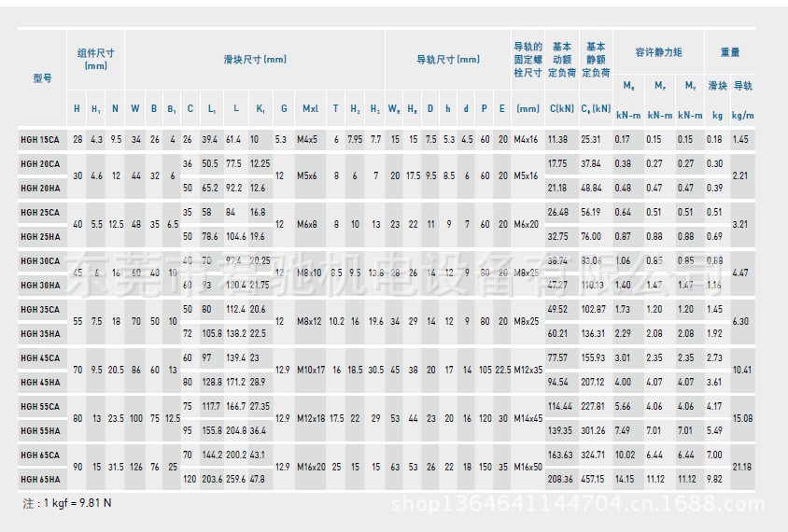Select the HGH 45HA model row label

pos(40,382)
